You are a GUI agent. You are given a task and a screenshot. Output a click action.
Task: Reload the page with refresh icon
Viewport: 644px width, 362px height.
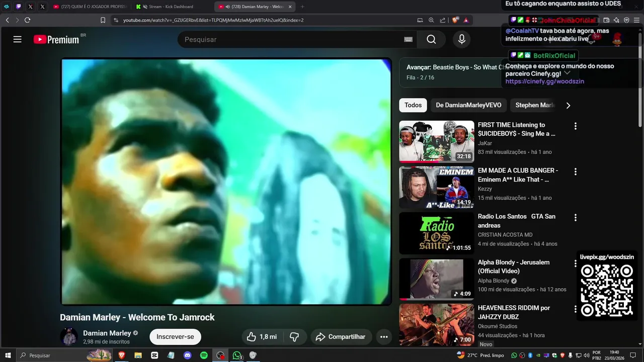(x=27, y=20)
